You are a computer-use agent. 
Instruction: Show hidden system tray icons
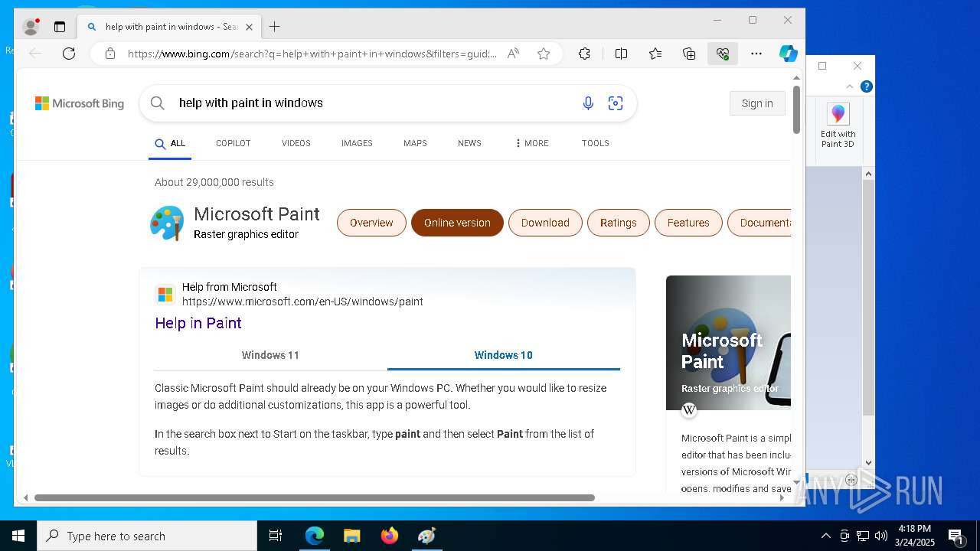[825, 536]
